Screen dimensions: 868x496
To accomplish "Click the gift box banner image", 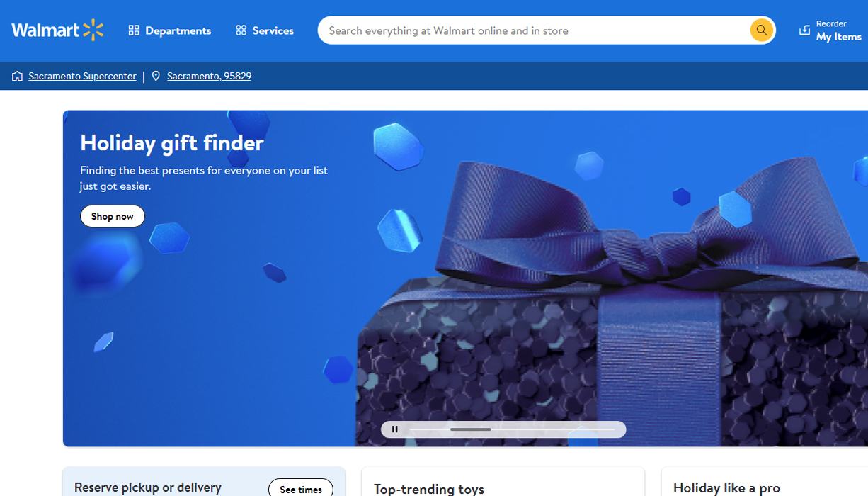I will tap(612, 298).
